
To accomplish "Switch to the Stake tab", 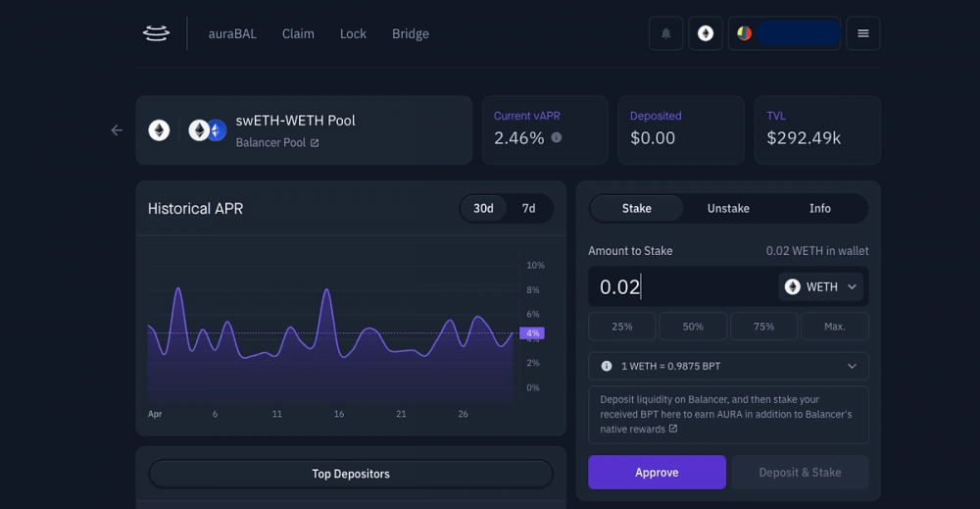I will click(636, 208).
